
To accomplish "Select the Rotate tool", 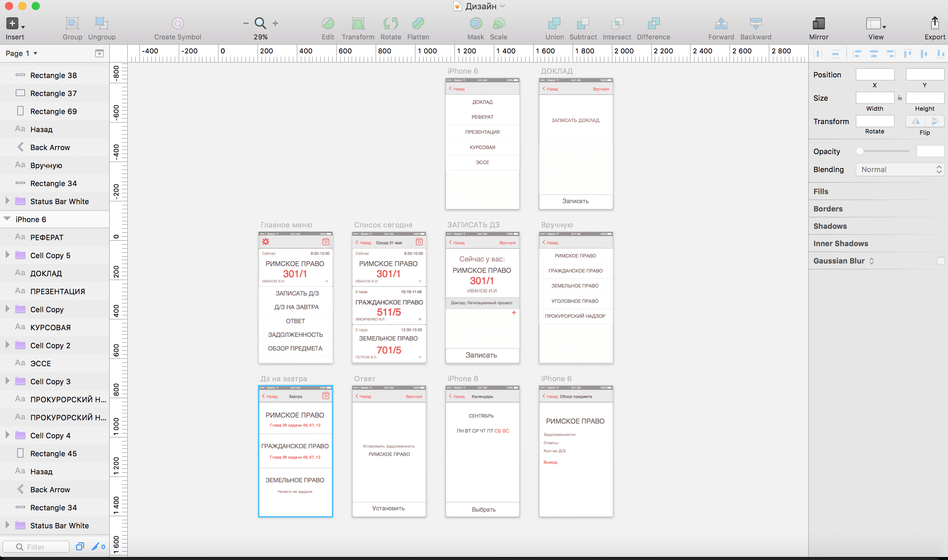I will [x=391, y=23].
